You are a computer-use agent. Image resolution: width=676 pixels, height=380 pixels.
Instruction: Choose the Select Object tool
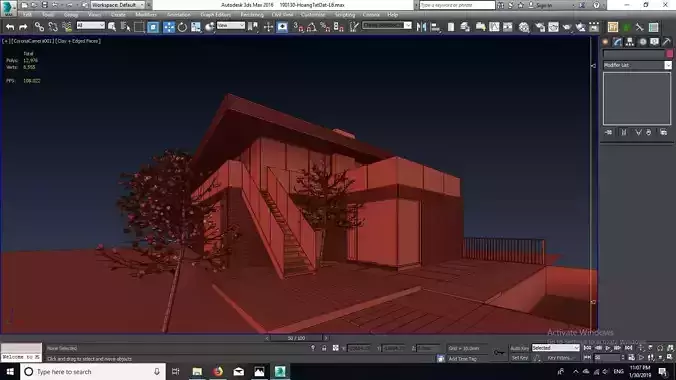(x=112, y=27)
